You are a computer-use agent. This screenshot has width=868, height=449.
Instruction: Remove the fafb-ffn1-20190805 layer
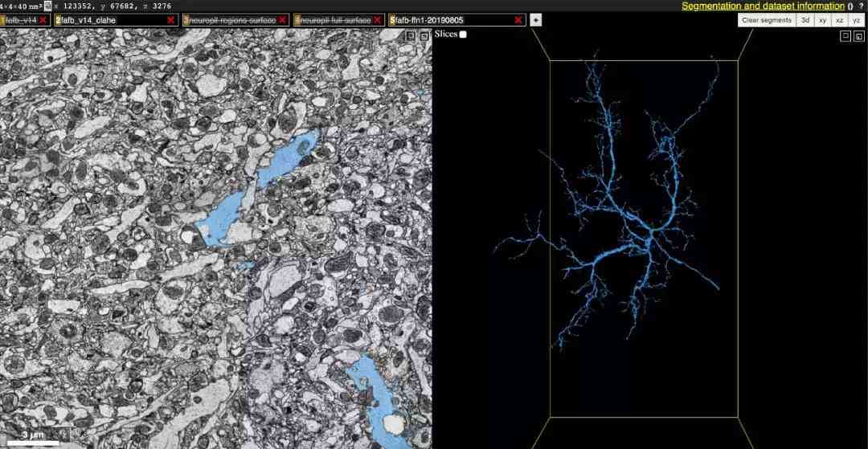click(x=518, y=20)
